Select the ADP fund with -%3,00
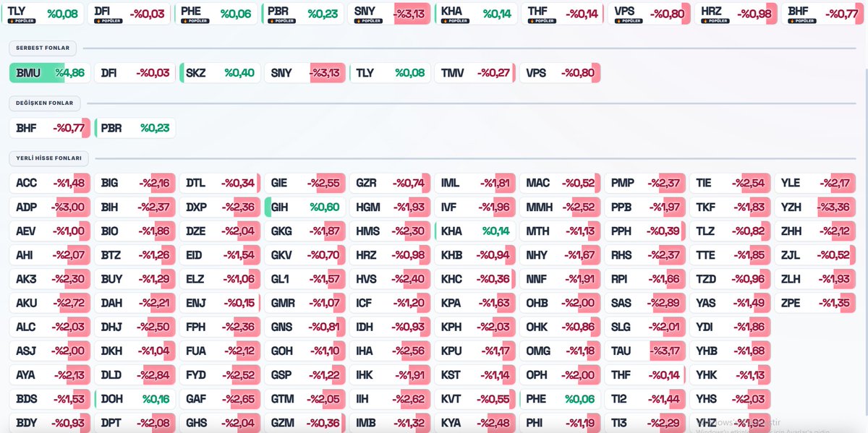Image resolution: width=868 pixels, height=433 pixels. [50, 207]
